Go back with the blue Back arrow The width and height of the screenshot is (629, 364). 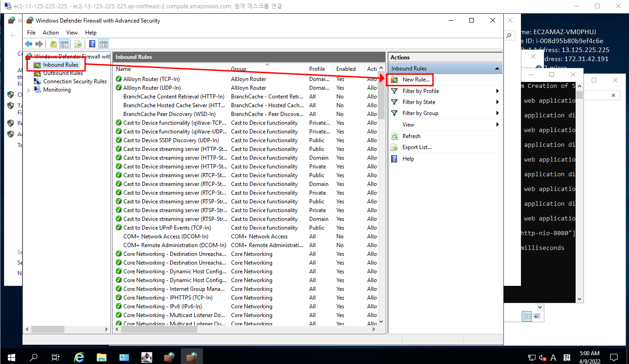tap(29, 44)
